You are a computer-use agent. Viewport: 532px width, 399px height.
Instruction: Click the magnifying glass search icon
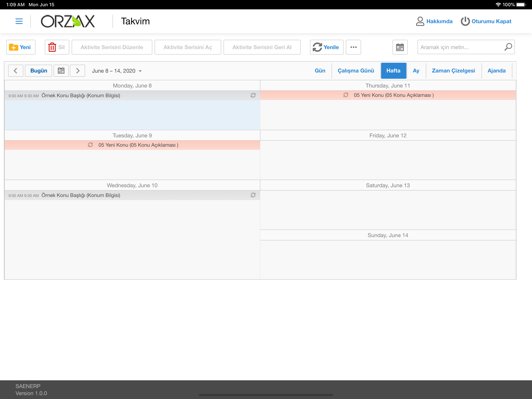tap(508, 47)
